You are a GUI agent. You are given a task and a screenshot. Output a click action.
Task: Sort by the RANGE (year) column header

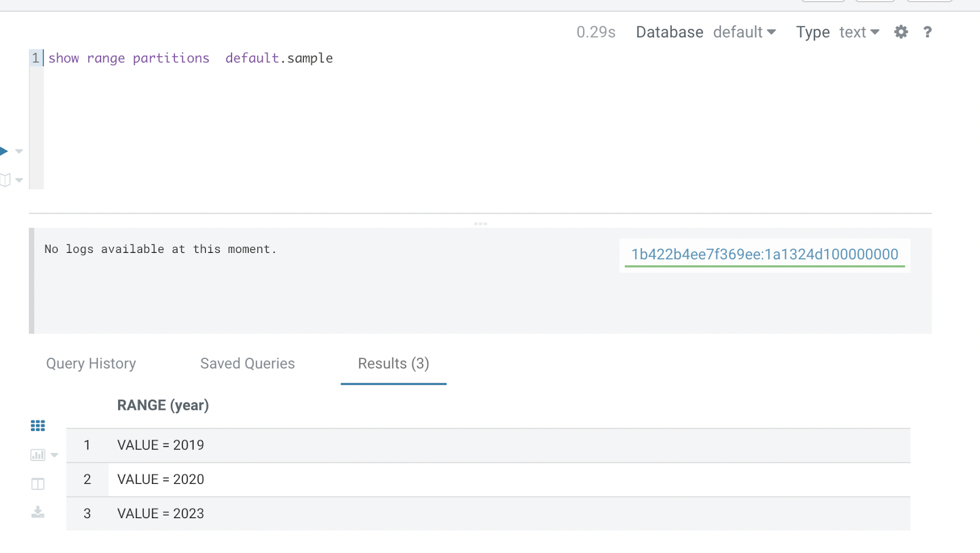(x=162, y=405)
